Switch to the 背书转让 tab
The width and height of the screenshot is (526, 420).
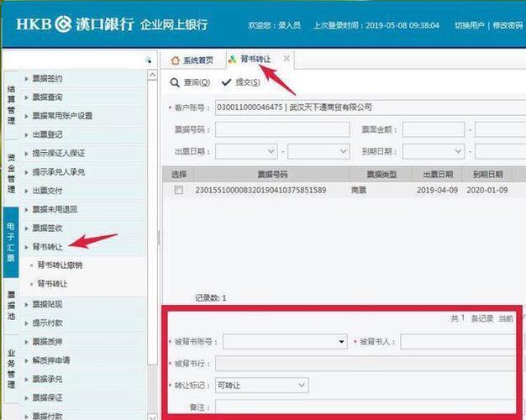pyautogui.click(x=256, y=60)
